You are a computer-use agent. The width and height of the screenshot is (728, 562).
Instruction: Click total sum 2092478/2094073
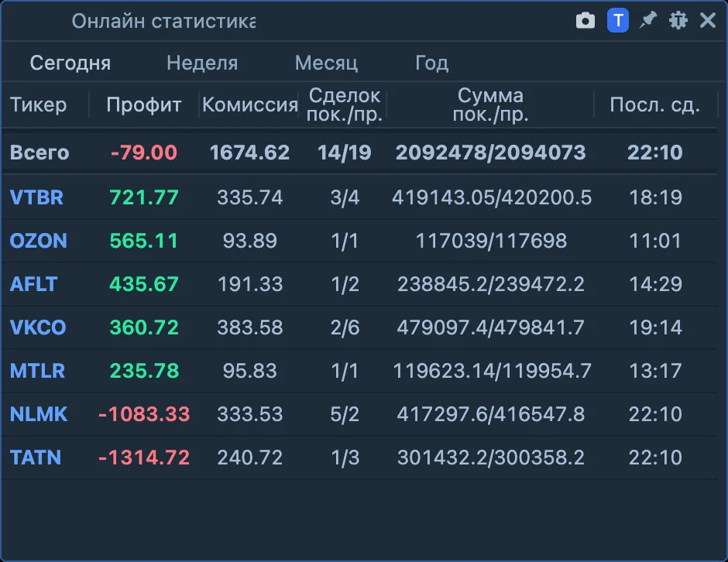491,152
